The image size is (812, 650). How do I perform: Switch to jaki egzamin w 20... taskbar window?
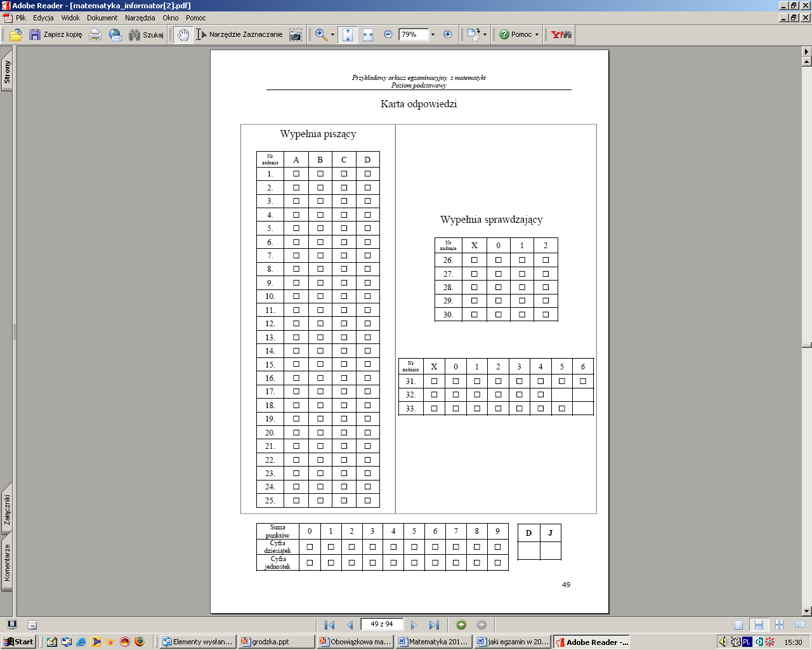tap(513, 642)
